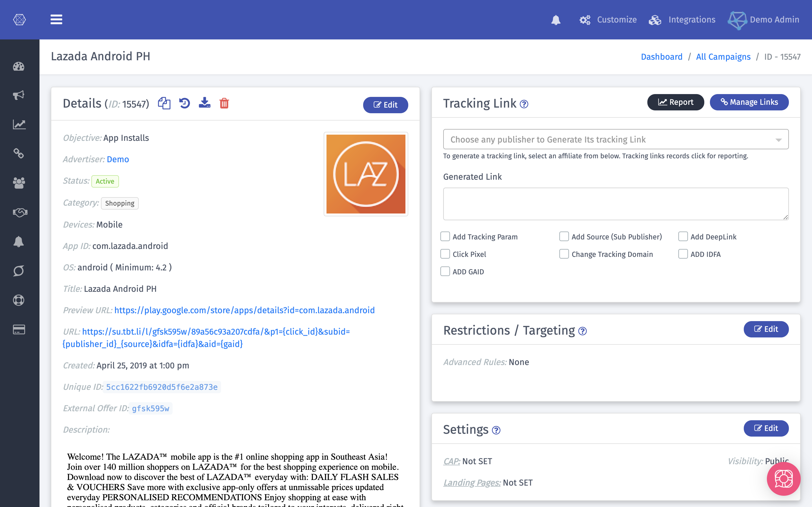The height and width of the screenshot is (507, 812).
Task: Click the download campaign icon
Action: click(x=204, y=103)
